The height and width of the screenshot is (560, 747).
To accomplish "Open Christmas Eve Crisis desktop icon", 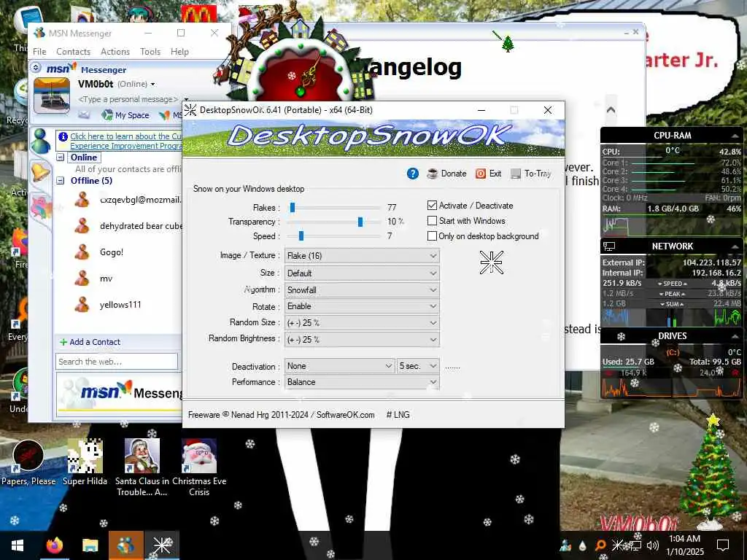I will tap(199, 467).
